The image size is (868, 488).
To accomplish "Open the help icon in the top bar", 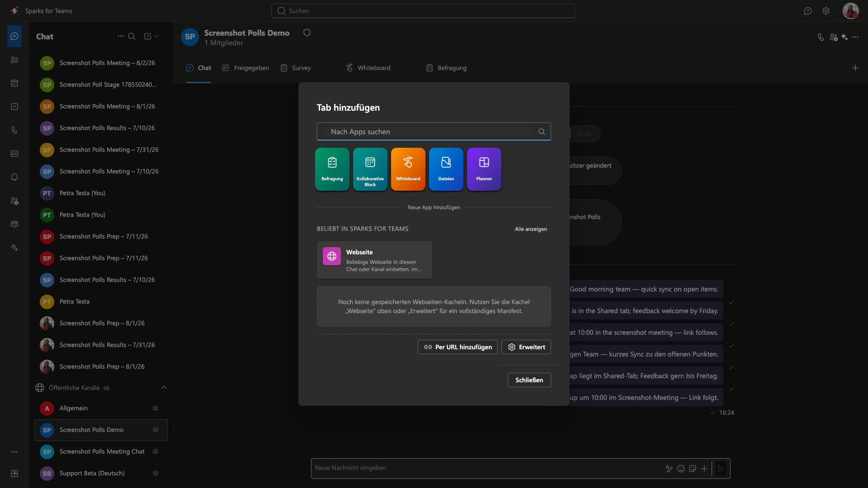I will tap(808, 11).
